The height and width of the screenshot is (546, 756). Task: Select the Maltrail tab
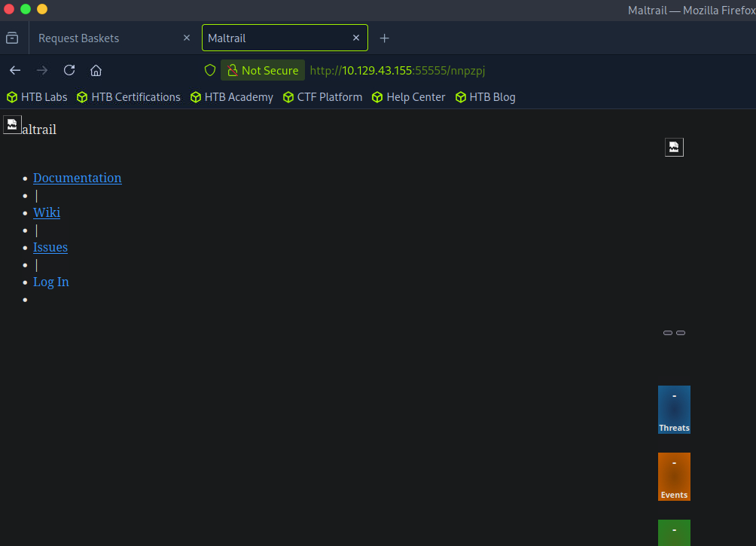(271, 38)
